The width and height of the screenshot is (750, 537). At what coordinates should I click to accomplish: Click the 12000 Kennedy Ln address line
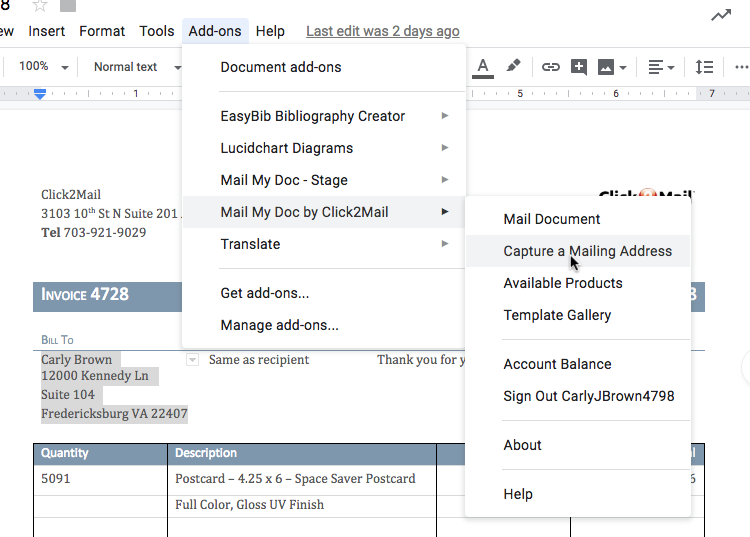tap(95, 376)
